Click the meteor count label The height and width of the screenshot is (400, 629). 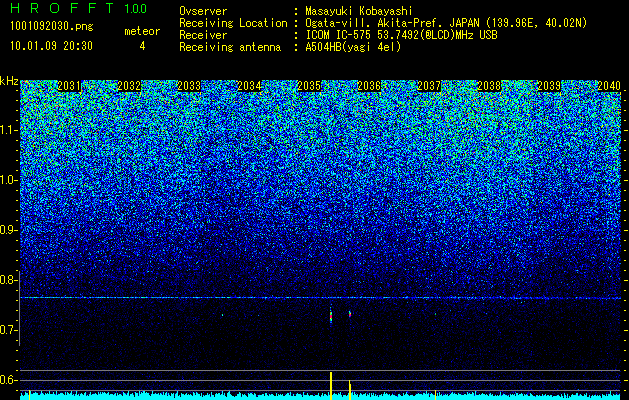tap(142, 31)
